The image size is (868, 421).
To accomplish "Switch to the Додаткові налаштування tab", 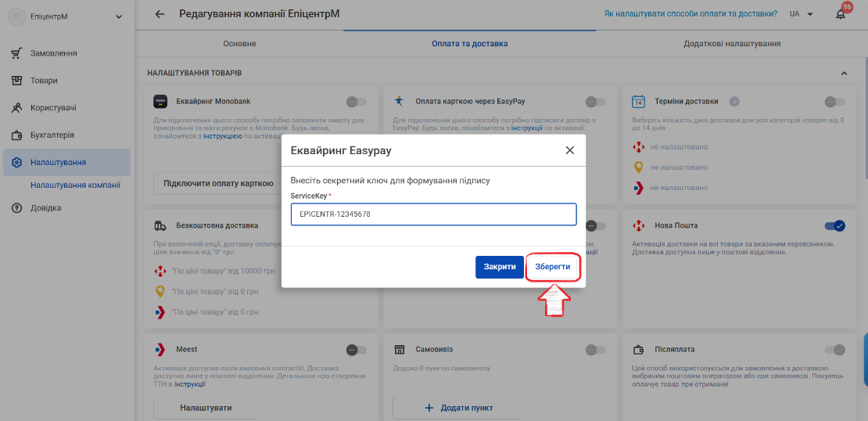I will 732,43.
